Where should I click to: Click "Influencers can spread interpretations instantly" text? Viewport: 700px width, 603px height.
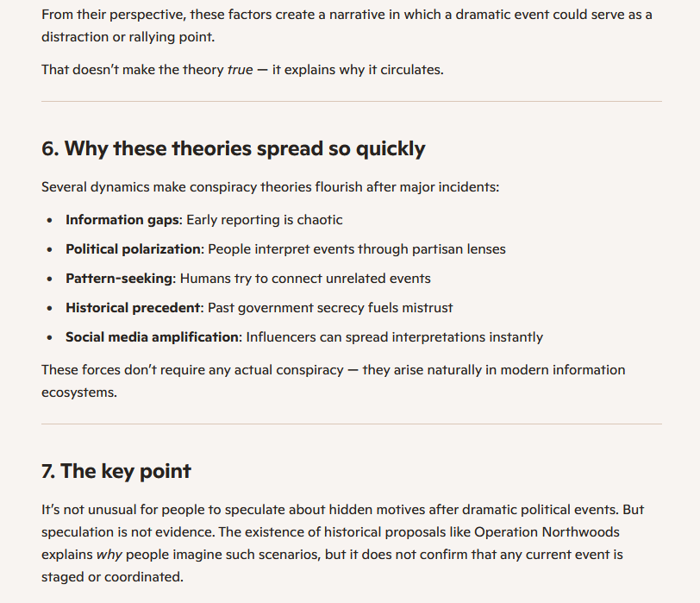394,337
